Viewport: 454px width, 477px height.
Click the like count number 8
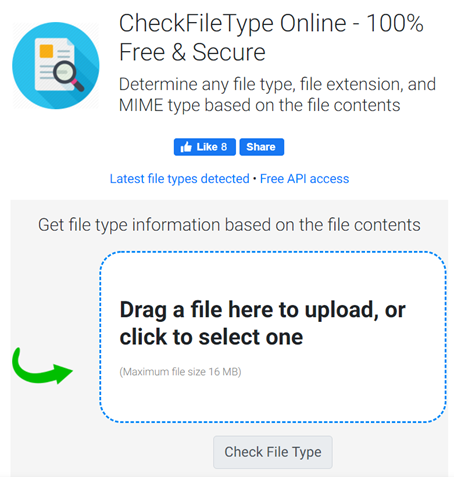click(224, 147)
